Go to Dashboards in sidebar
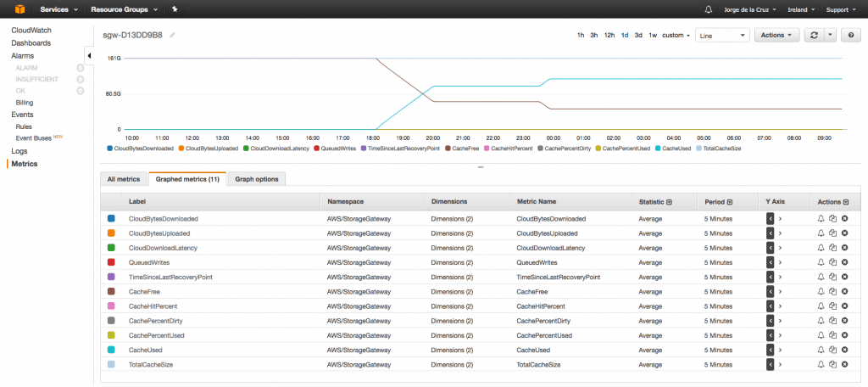The image size is (868, 387). point(31,42)
